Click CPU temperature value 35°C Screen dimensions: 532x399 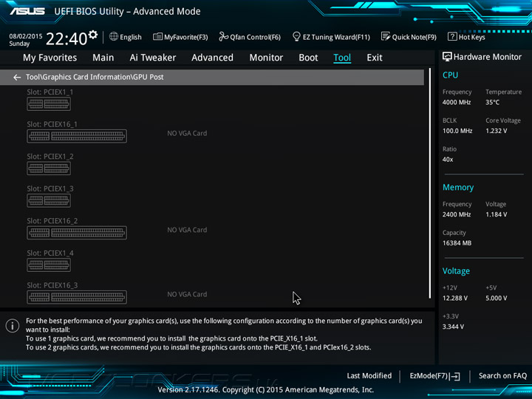coord(492,102)
